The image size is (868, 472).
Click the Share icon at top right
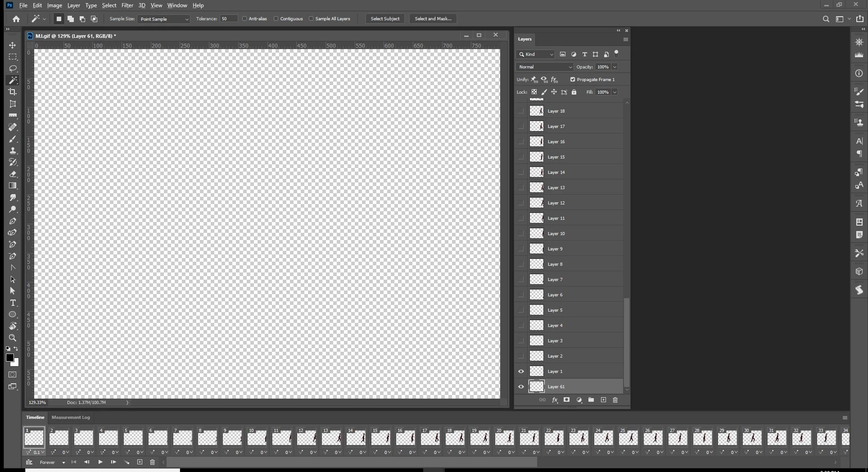coord(860,19)
